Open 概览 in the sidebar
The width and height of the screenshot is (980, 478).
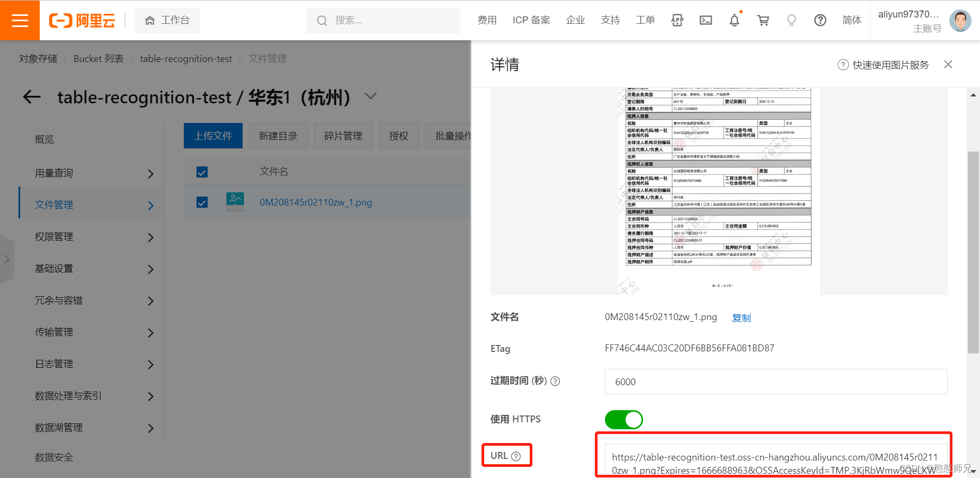pyautogui.click(x=44, y=139)
